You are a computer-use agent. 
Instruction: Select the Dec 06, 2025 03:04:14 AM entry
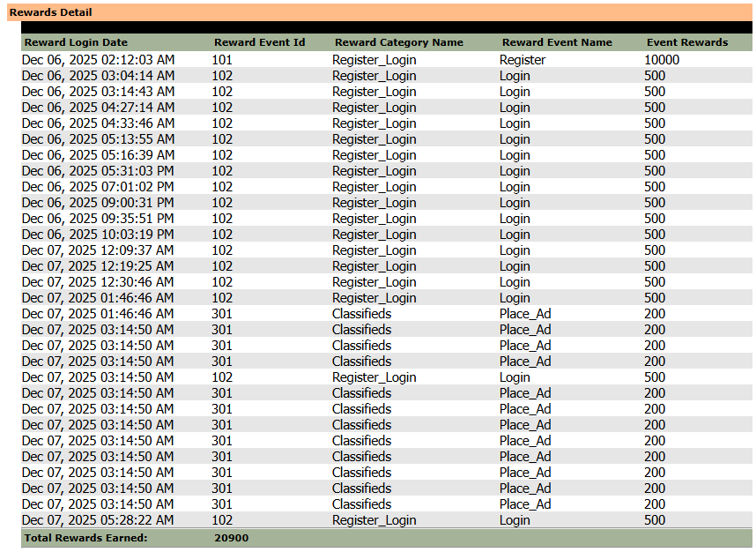click(98, 76)
